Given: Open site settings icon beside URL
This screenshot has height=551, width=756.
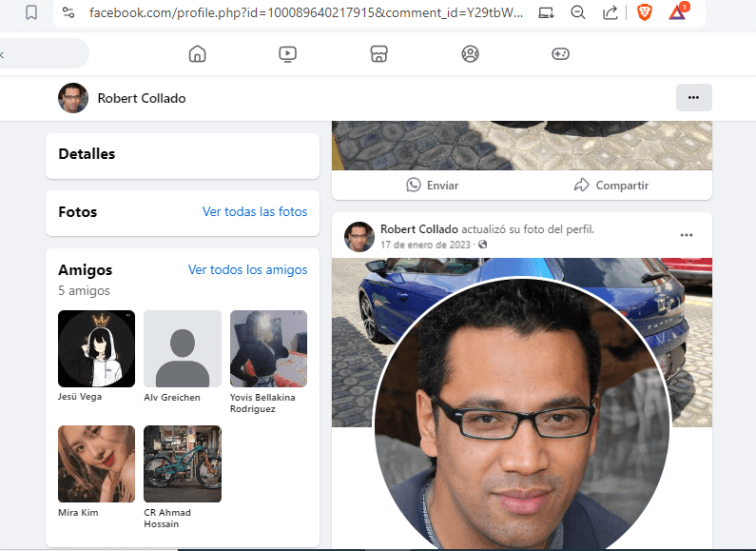Looking at the screenshot, I should click(68, 12).
